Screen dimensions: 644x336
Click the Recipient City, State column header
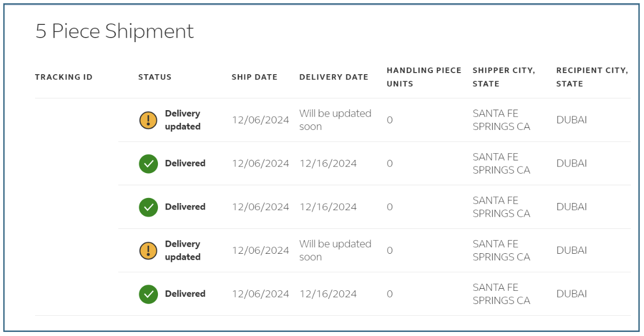coord(592,77)
